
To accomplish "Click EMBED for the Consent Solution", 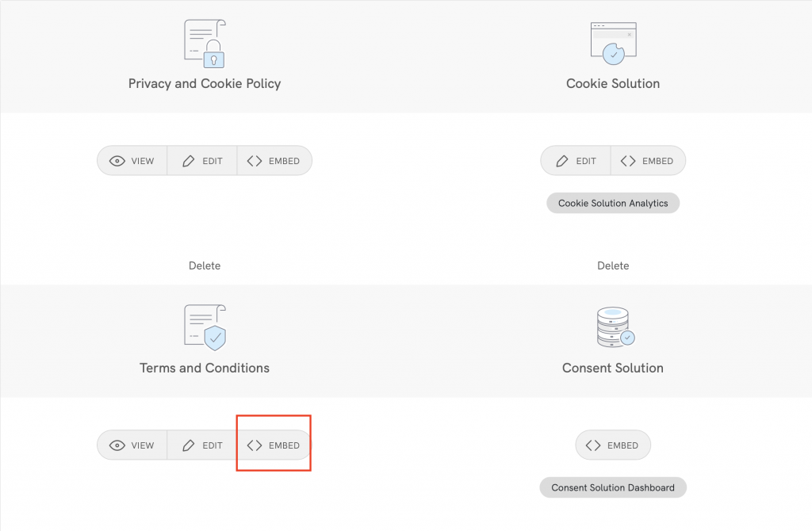I will click(x=612, y=445).
